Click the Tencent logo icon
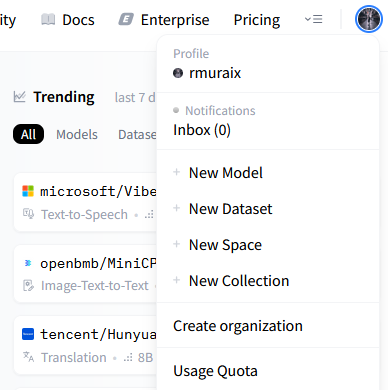The width and height of the screenshot is (388, 390). [28, 334]
